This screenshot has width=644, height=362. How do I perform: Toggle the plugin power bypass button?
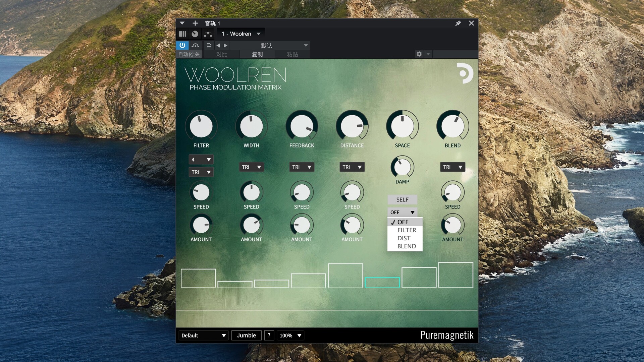point(182,45)
